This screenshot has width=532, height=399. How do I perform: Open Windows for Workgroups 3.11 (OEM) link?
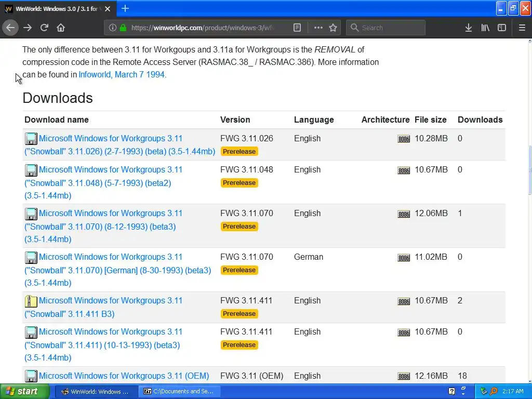tap(124, 376)
